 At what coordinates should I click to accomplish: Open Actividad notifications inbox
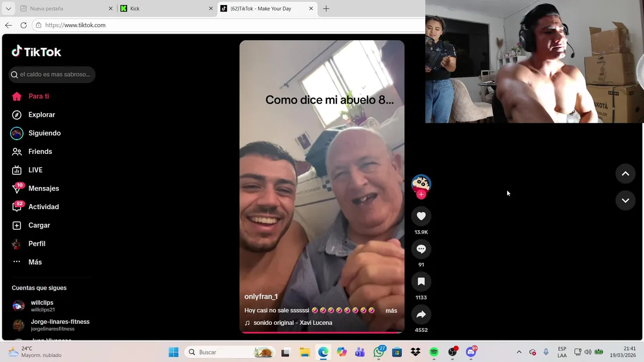pyautogui.click(x=35, y=207)
